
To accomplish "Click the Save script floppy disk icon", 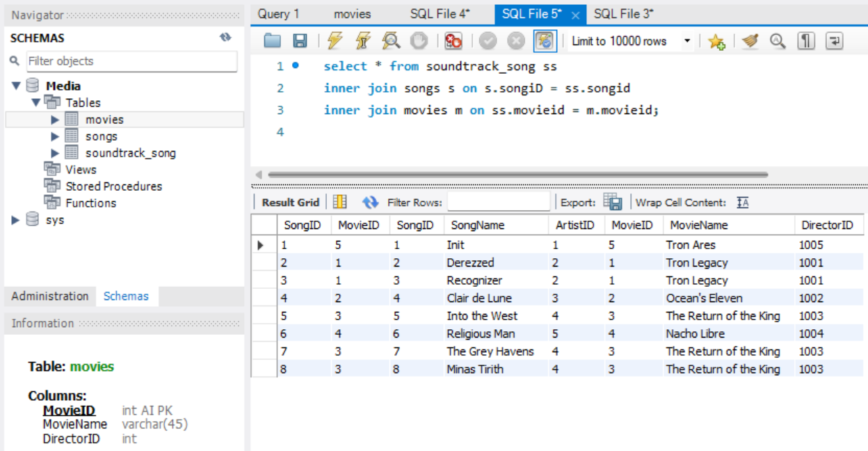I will point(300,41).
